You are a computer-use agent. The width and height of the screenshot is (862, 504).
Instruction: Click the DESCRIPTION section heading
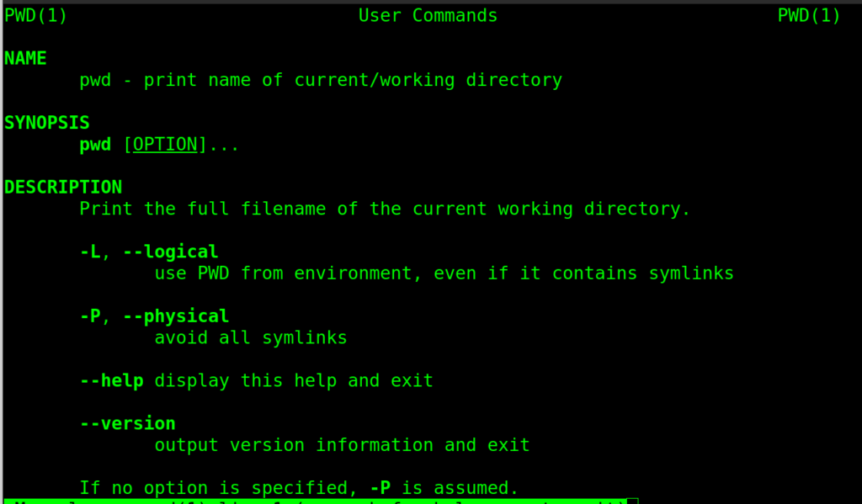pyautogui.click(x=63, y=188)
